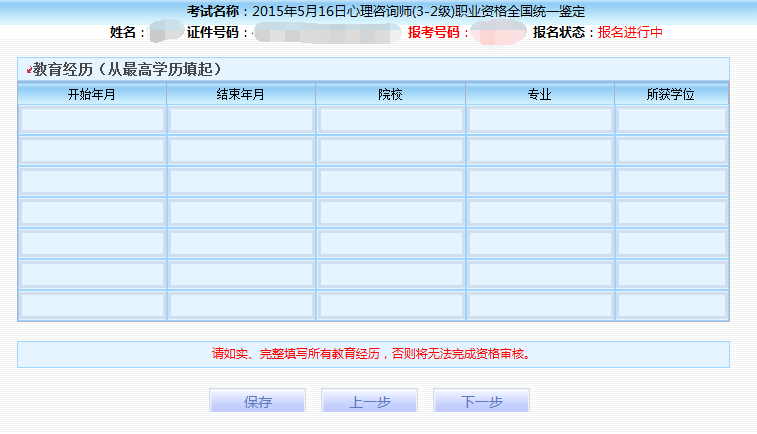Select last row 开始年月 input field
Image resolution: width=757 pixels, height=434 pixels.
92,306
